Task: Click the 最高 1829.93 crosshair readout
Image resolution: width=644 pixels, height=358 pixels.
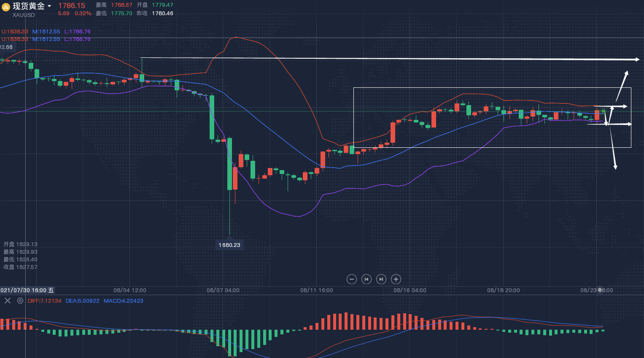Action: tap(20, 252)
